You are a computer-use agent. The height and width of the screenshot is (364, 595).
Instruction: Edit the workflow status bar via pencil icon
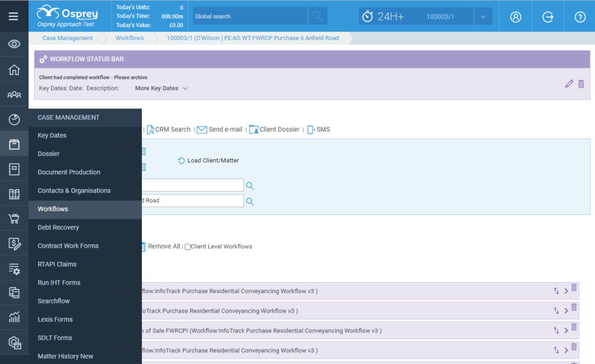[x=569, y=84]
